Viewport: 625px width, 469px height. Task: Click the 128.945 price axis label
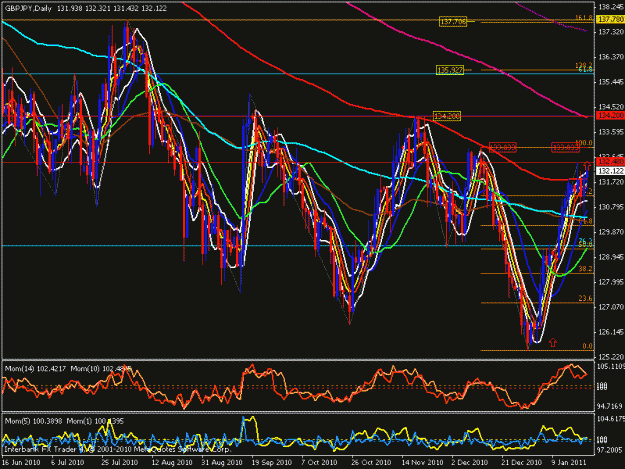coord(611,257)
